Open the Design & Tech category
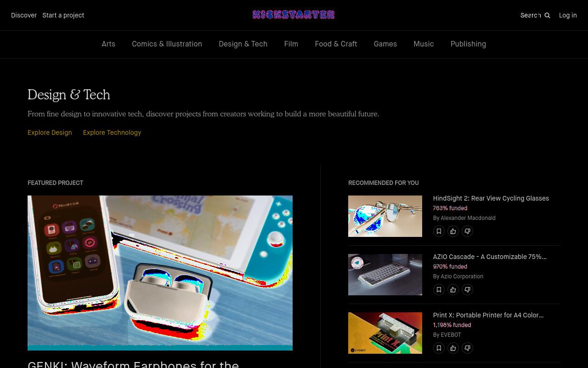Screen dimensions: 588x368 (x=243, y=44)
